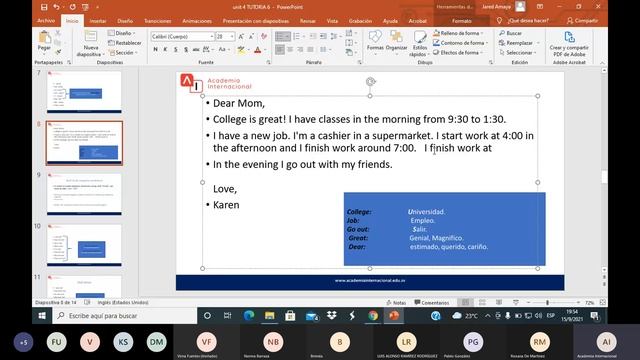
Task: Click the Clear formatting eraser icon
Action: click(x=264, y=37)
